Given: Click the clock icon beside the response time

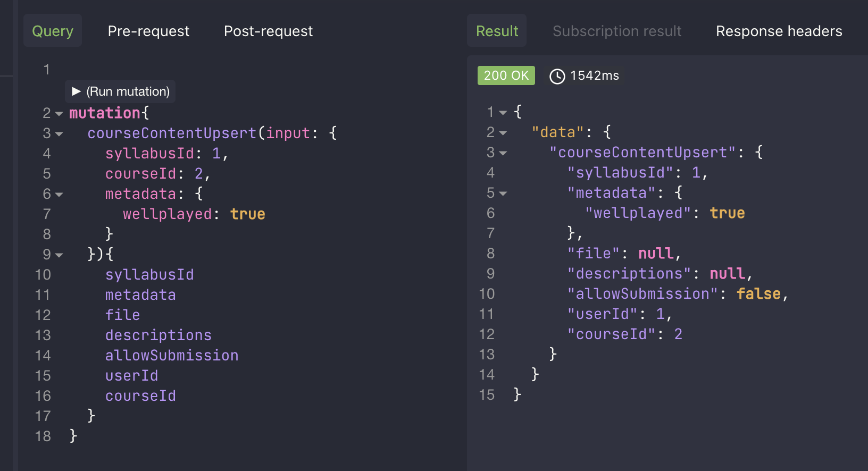Looking at the screenshot, I should tap(556, 75).
